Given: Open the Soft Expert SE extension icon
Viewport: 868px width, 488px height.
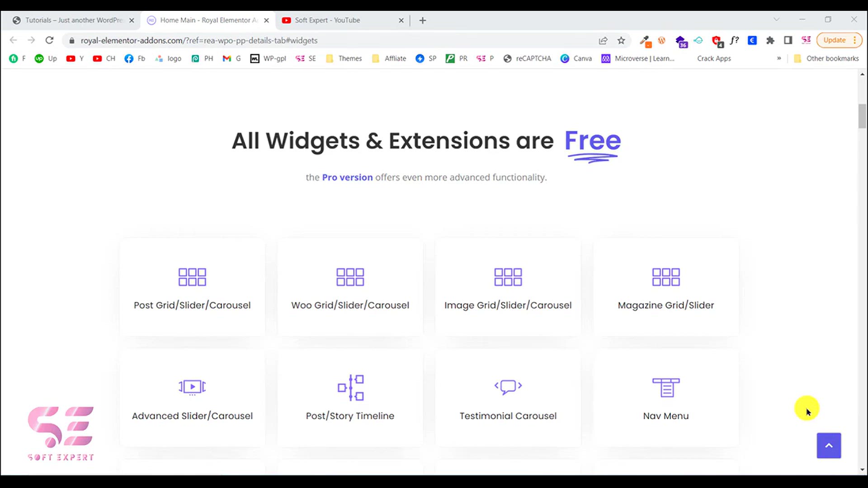Looking at the screenshot, I should [806, 40].
